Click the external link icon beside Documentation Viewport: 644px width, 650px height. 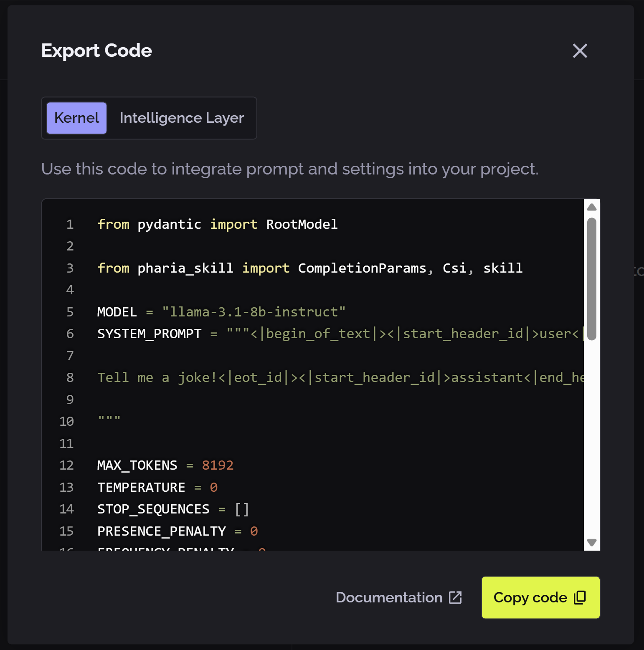coord(455,597)
